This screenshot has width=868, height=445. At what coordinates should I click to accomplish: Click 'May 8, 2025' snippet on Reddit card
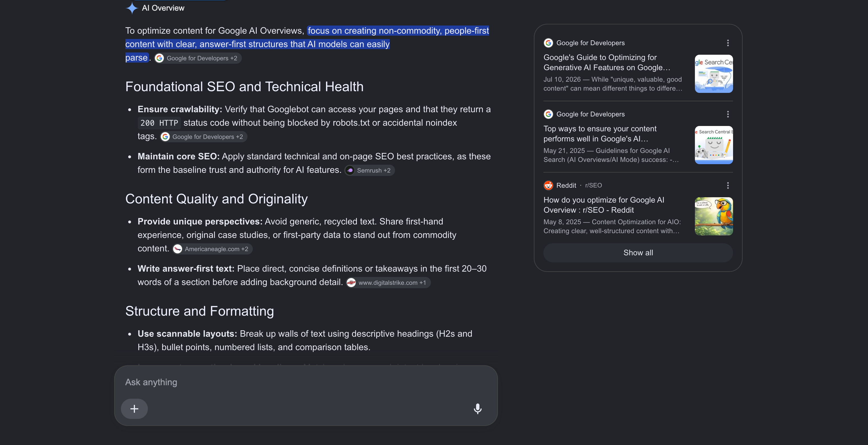coord(562,222)
